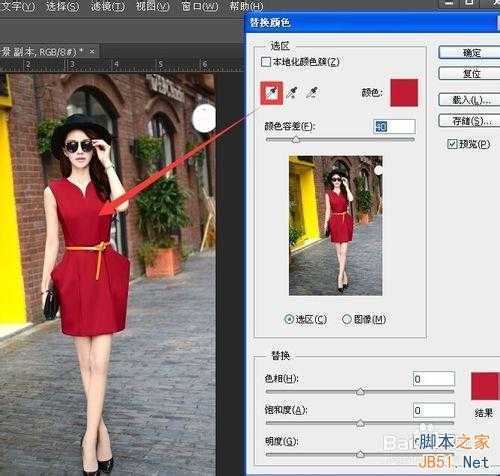
Task: Click the Lightness (明度) slider handle
Action: tap(360, 454)
